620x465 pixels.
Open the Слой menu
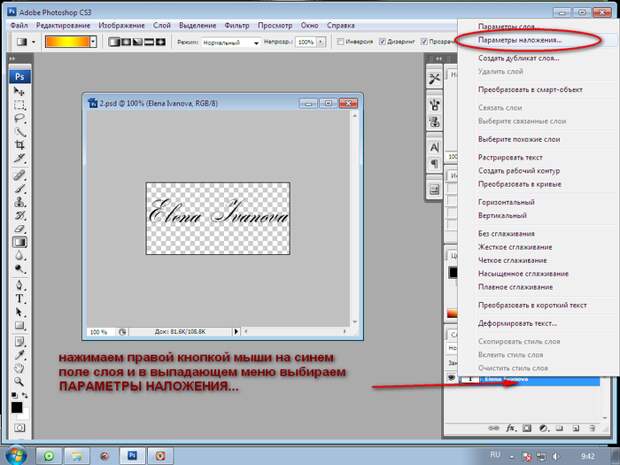click(x=162, y=25)
